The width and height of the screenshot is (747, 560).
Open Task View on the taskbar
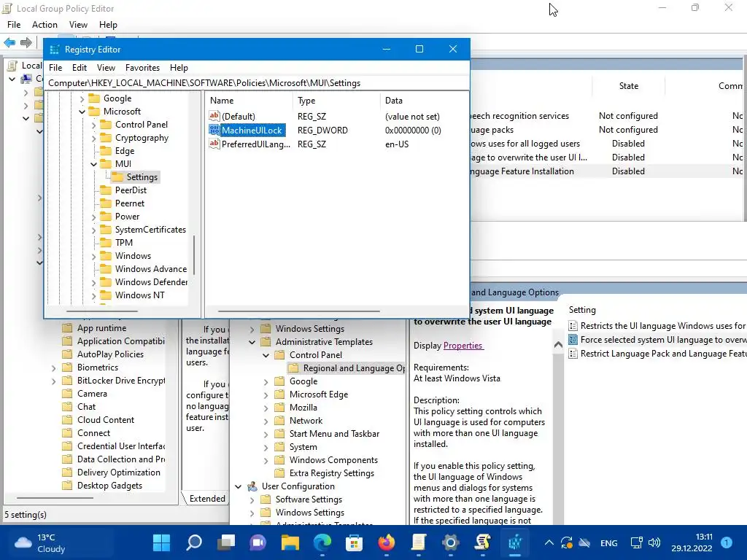(226, 542)
